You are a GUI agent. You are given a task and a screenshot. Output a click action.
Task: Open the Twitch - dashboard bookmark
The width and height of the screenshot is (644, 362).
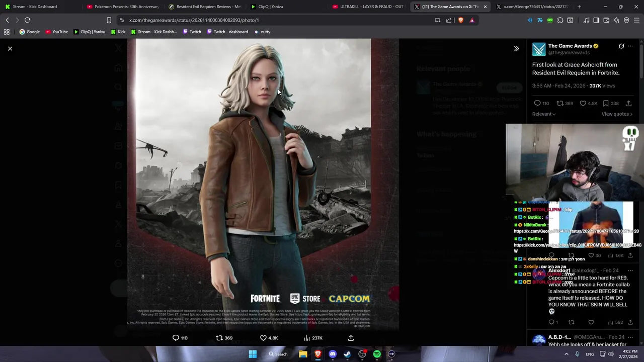(x=227, y=32)
